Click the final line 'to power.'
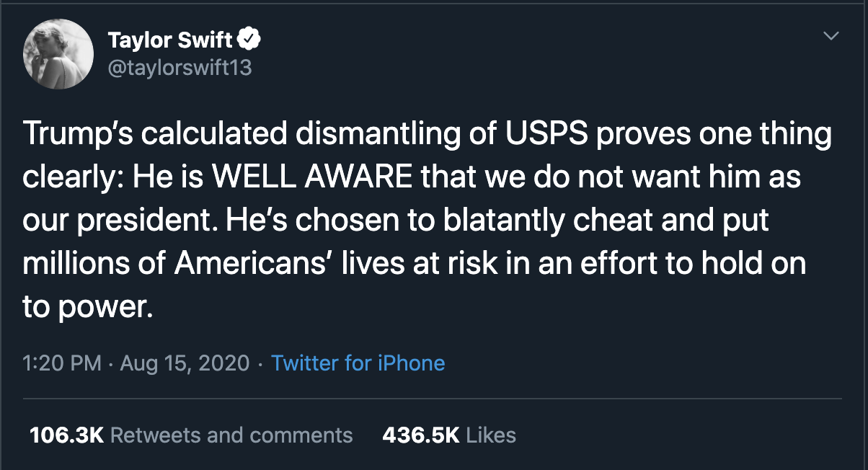This screenshot has height=470, width=868. (x=88, y=306)
